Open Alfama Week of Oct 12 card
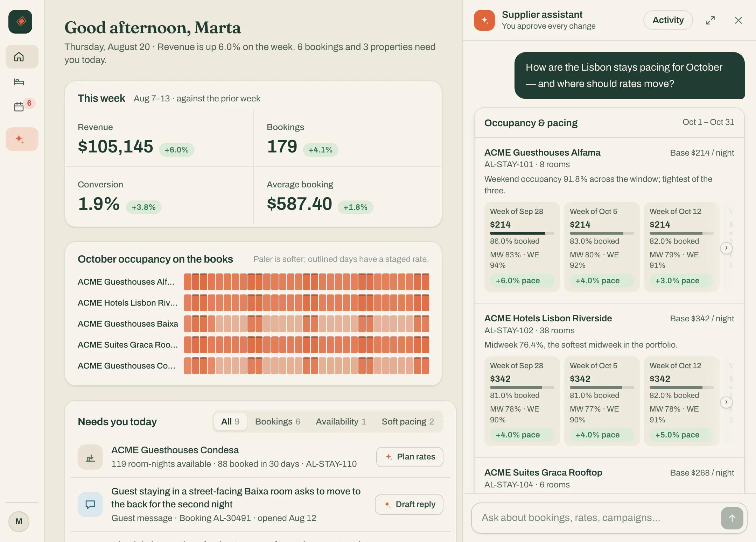Image resolution: width=756 pixels, height=542 pixels. 681,247
